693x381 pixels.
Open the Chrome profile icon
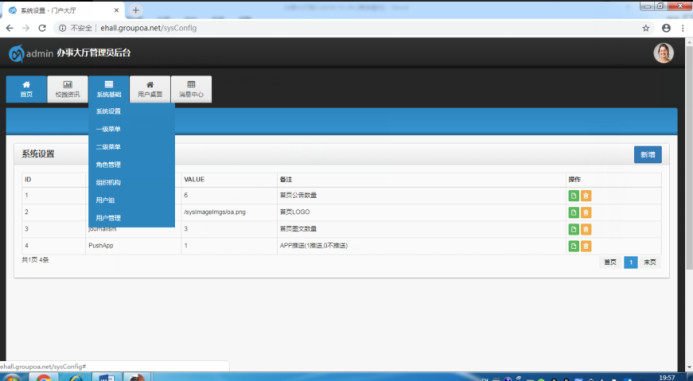coord(666,28)
